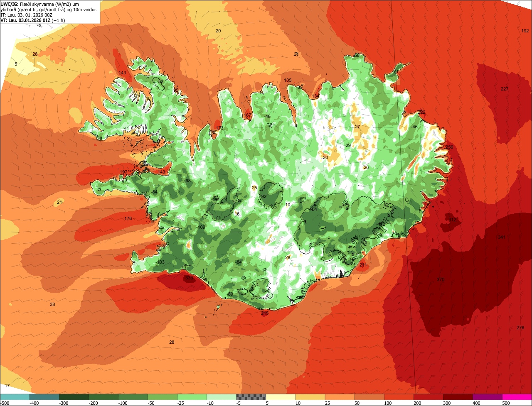Click the 341 heat flux value
532x406 pixels.
pos(502,237)
